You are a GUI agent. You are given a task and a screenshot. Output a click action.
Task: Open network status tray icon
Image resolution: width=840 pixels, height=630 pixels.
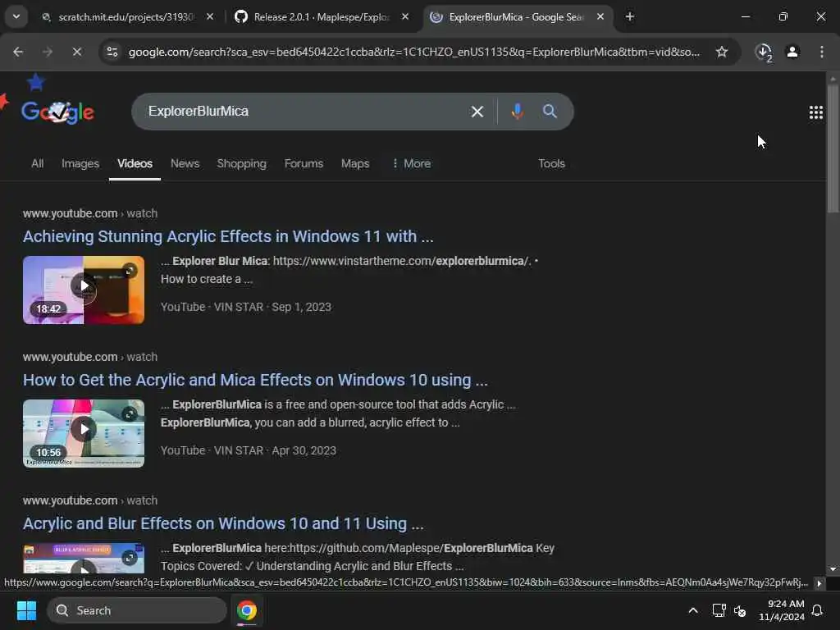tap(719, 610)
